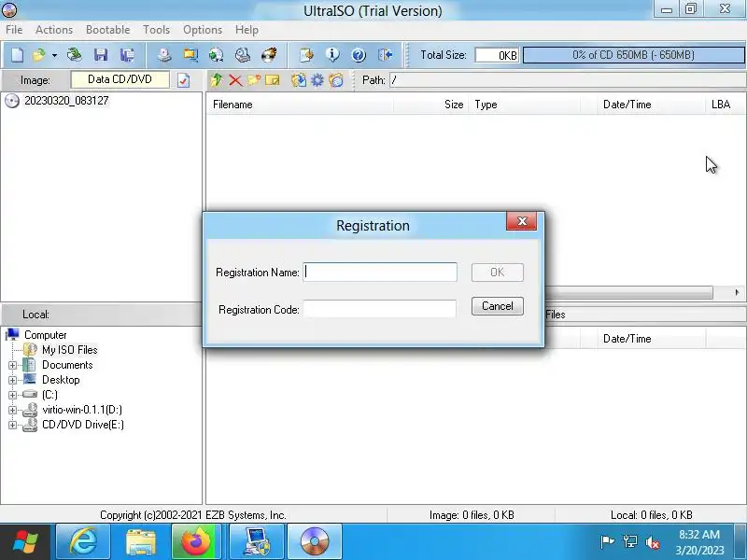Click the Open CD/DVD toolbar icon
This screenshot has height=560, width=747.
(75, 55)
